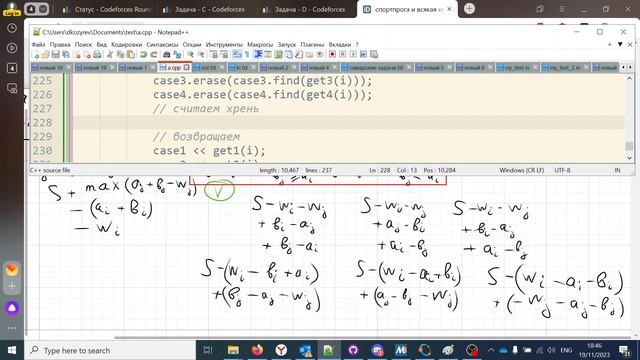Image resolution: width=640 pixels, height=360 pixels.
Task: Open the Макросы menu
Action: point(260,44)
